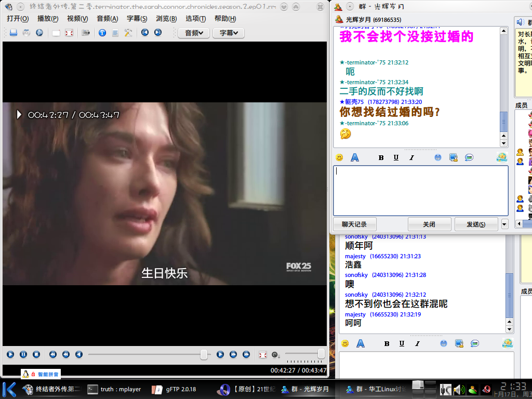Viewport: 532px width, 399px height.
Task: Open the 视频 menu
Action: click(77, 19)
